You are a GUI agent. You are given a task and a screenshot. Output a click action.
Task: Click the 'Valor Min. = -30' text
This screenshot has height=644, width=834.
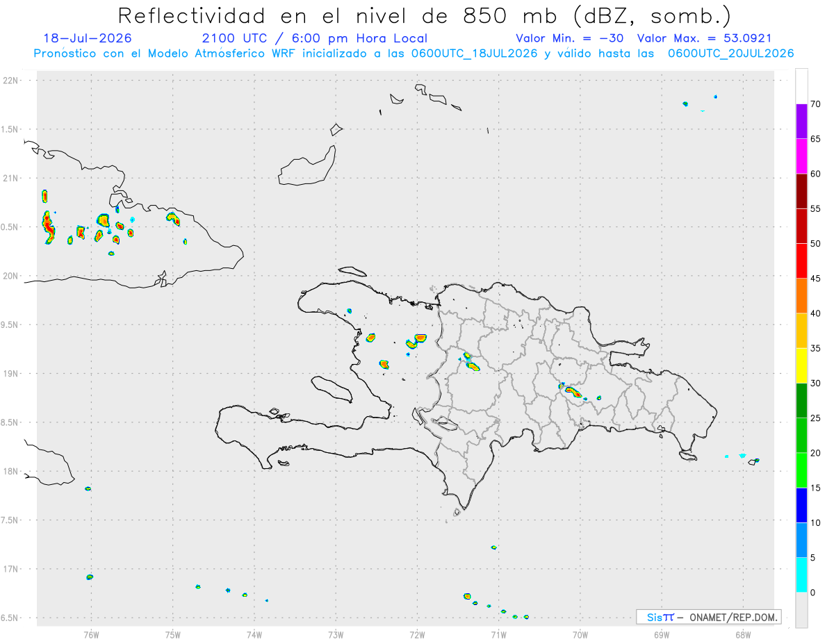[x=571, y=38]
